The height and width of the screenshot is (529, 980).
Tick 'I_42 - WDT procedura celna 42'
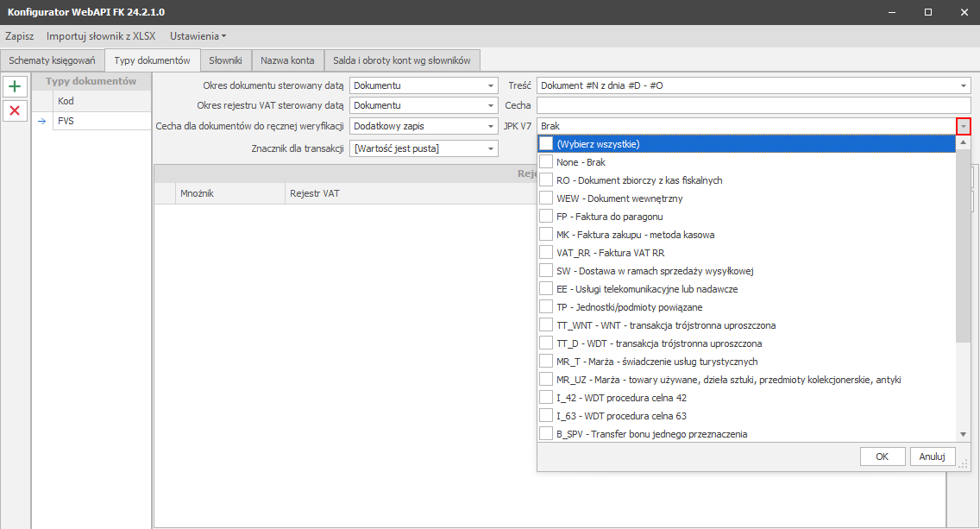(x=546, y=398)
